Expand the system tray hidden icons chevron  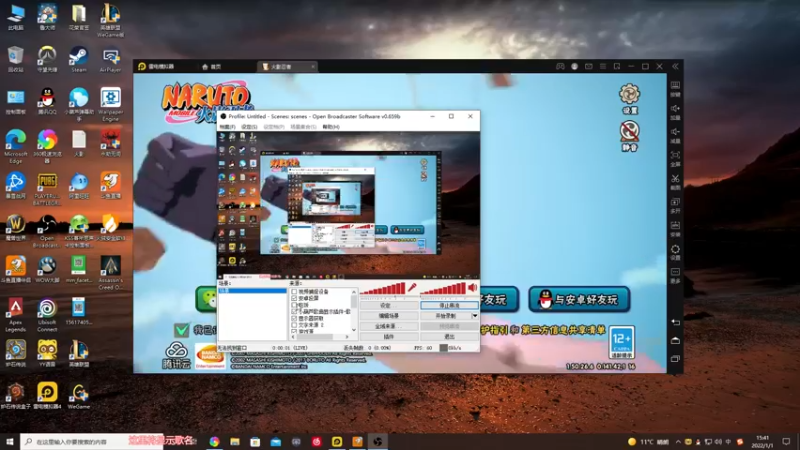[678, 442]
